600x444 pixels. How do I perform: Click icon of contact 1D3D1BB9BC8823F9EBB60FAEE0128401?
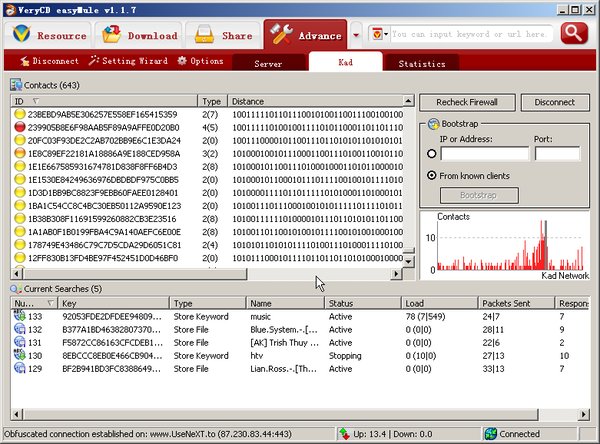click(20, 192)
